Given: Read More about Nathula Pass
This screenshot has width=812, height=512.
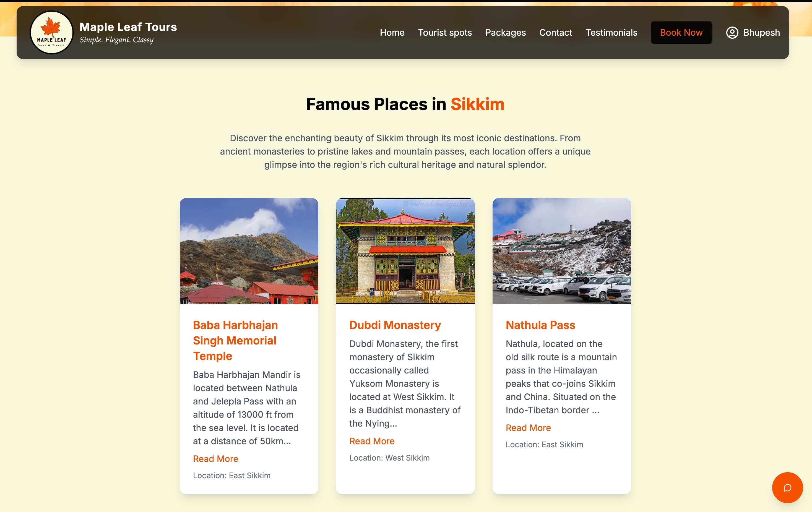Looking at the screenshot, I should click(x=528, y=428).
